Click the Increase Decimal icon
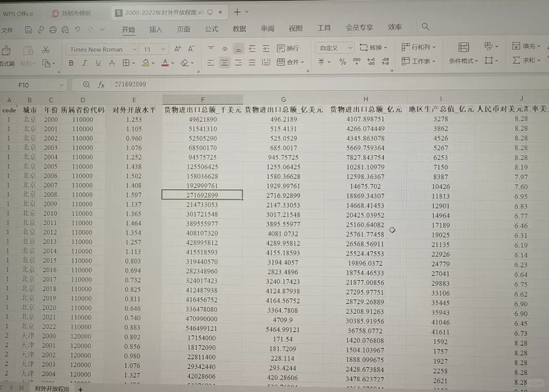The width and height of the screenshot is (549, 392). (x=371, y=62)
